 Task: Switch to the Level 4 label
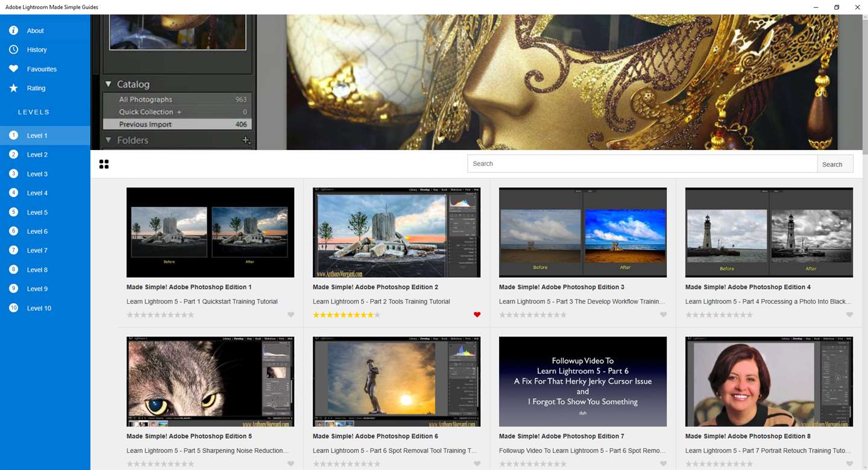tap(37, 193)
